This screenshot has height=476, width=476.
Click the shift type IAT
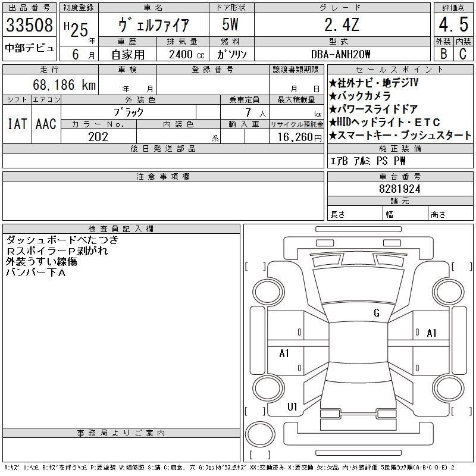[x=17, y=124]
